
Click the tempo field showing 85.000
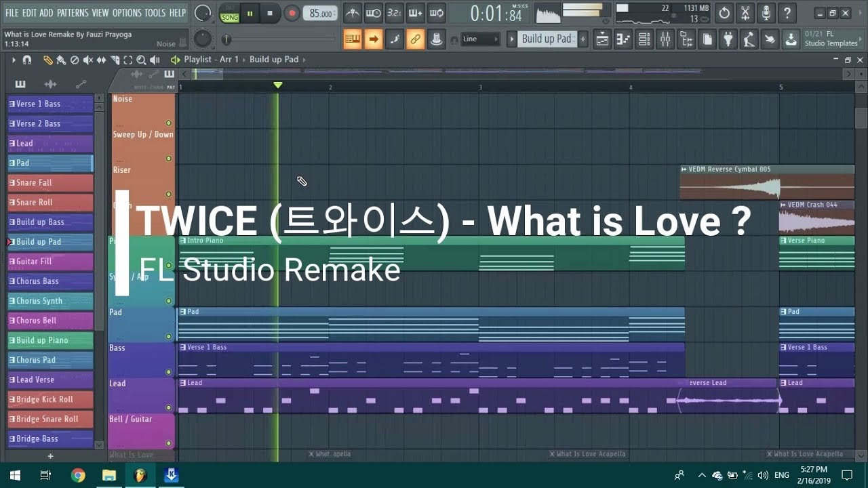pyautogui.click(x=321, y=13)
